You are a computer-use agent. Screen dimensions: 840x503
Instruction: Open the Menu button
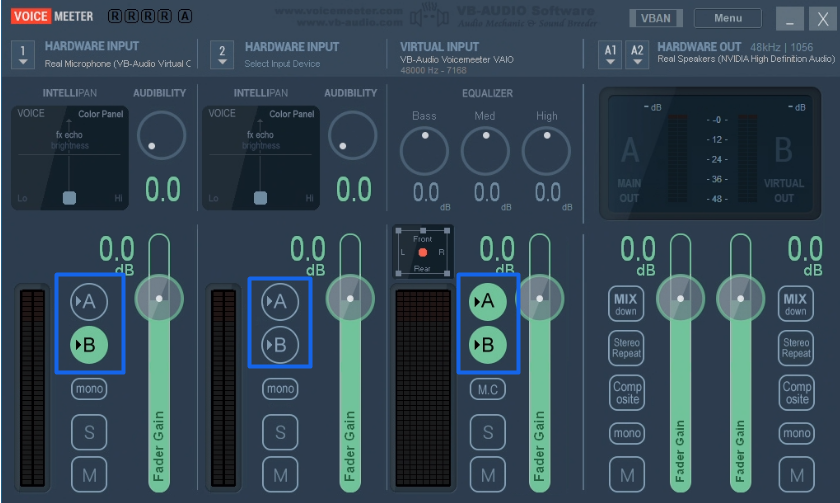pos(728,18)
